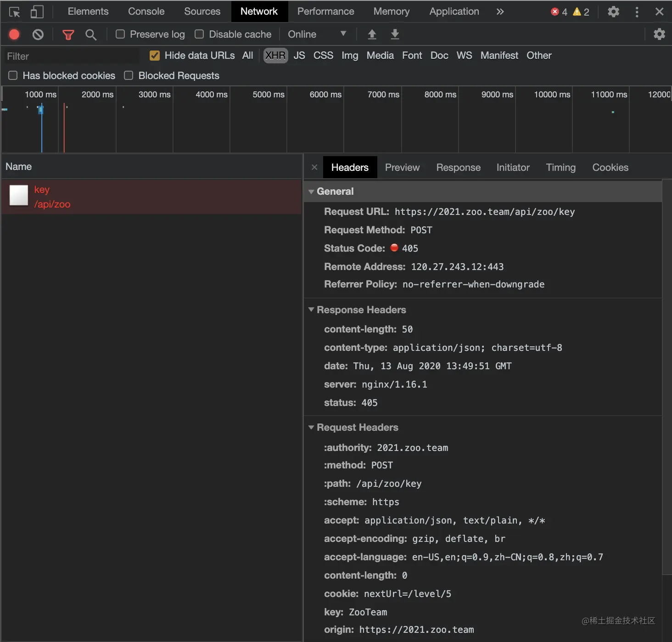Filter requests by JS
This screenshot has height=642, width=672.
pos(299,56)
